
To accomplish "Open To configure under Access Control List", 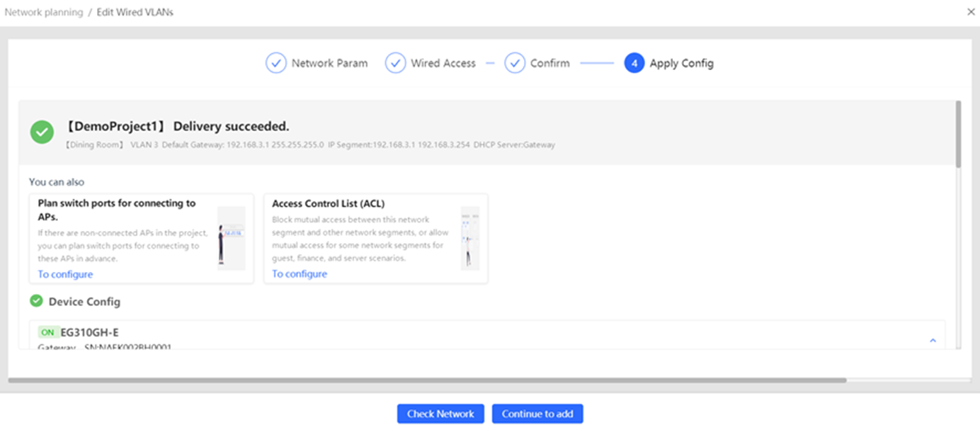I will (300, 274).
